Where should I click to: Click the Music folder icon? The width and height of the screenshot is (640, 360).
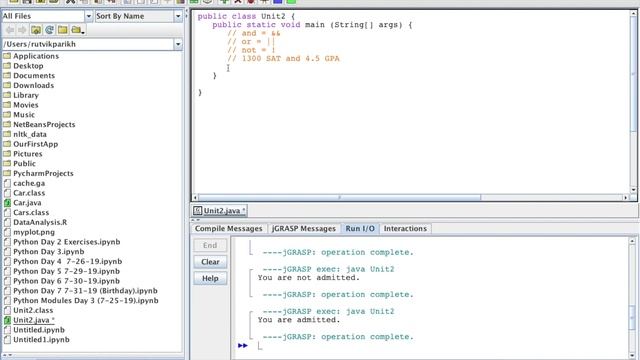[7, 115]
